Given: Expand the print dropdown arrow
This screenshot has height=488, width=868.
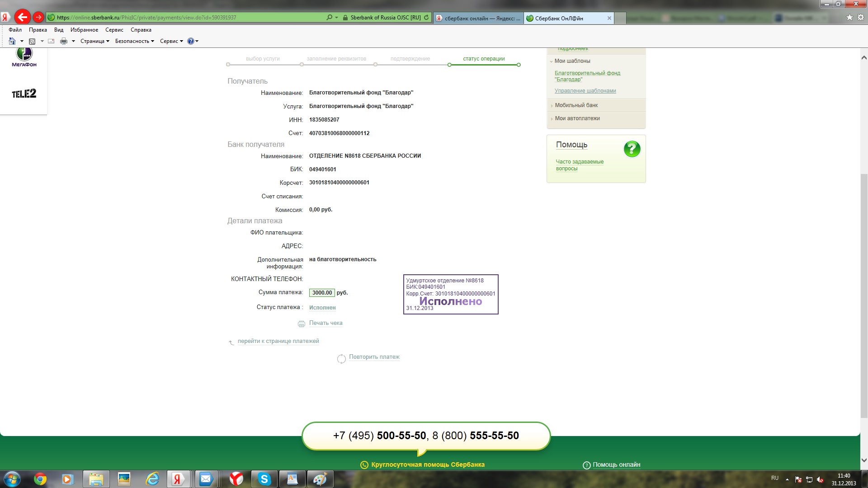Looking at the screenshot, I should 73,41.
